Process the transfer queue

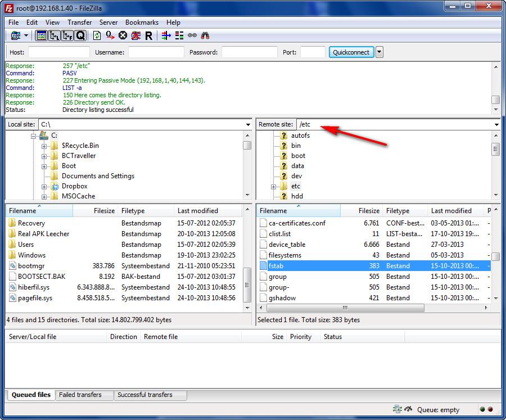pos(110,35)
